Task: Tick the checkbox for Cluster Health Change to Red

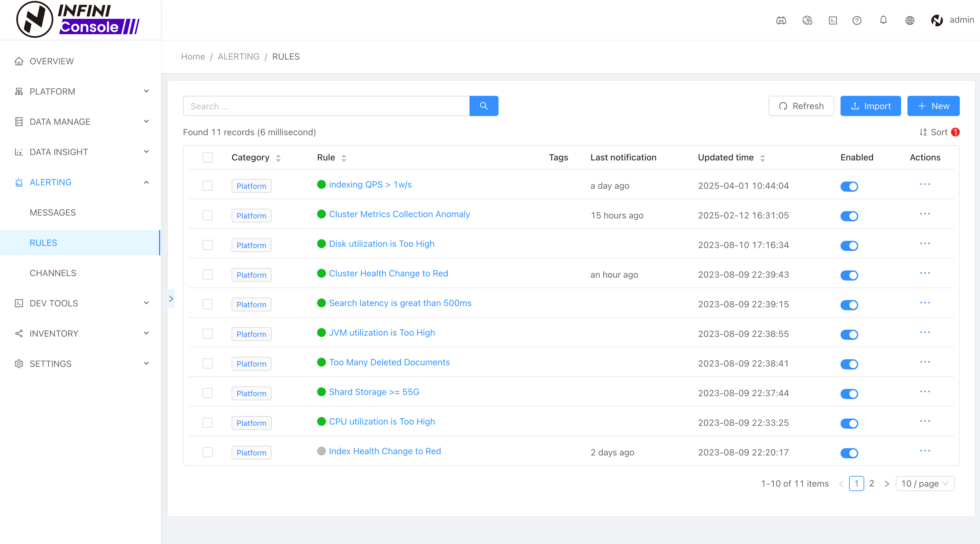Action: point(207,275)
